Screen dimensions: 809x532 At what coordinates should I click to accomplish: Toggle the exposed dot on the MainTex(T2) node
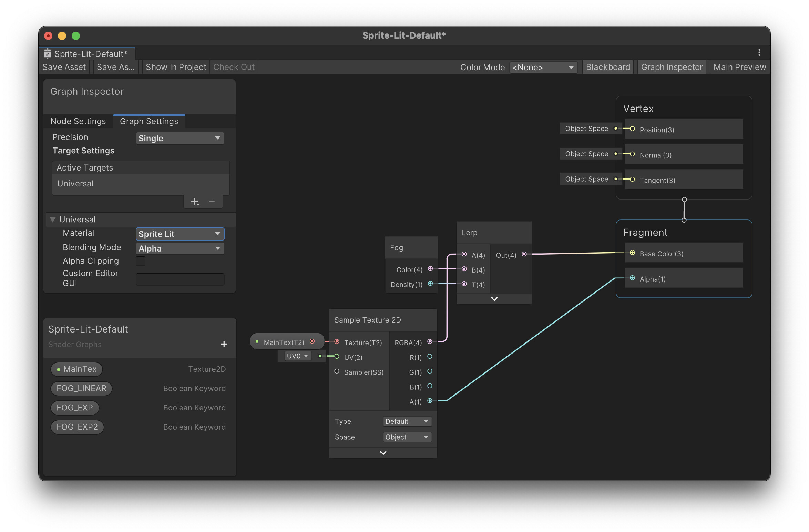click(257, 341)
